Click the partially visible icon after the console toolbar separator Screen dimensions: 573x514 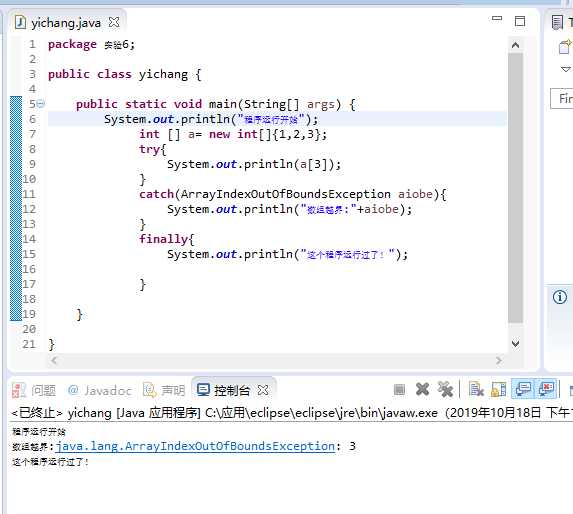point(571,390)
